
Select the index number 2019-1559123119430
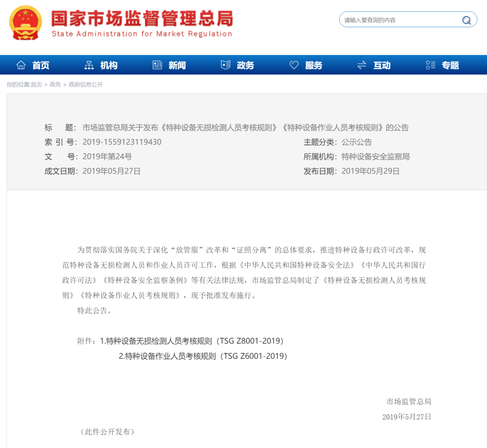122,142
